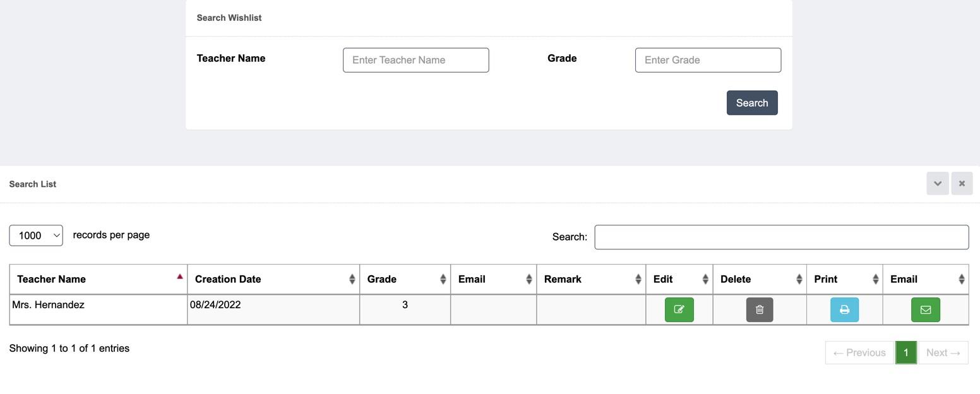This screenshot has width=980, height=394.
Task: Go to the Next page
Action: 943,352
